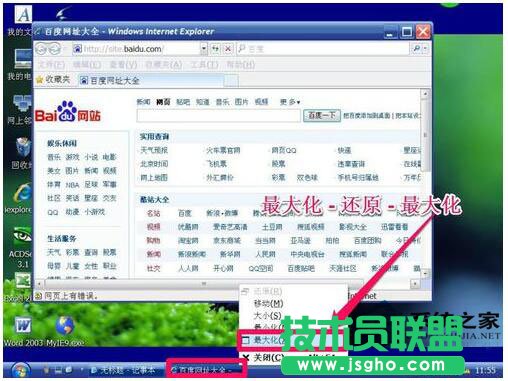Select the 百度网址大全 browser tab

coord(150,80)
